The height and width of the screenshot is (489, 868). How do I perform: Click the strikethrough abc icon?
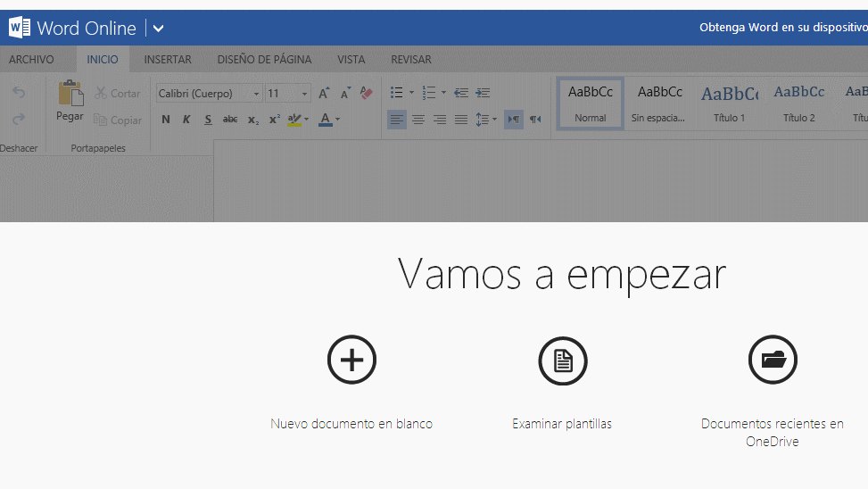230,120
